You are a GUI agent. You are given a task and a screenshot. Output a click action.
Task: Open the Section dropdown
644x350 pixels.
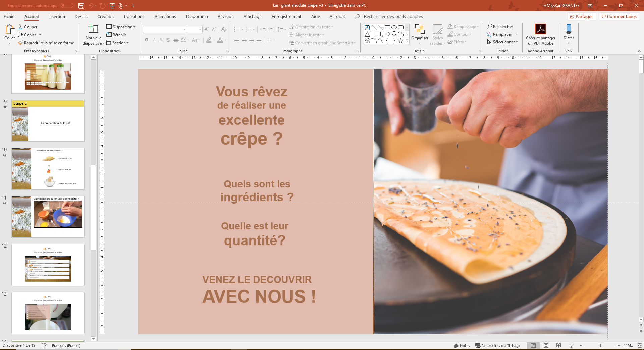click(x=117, y=43)
